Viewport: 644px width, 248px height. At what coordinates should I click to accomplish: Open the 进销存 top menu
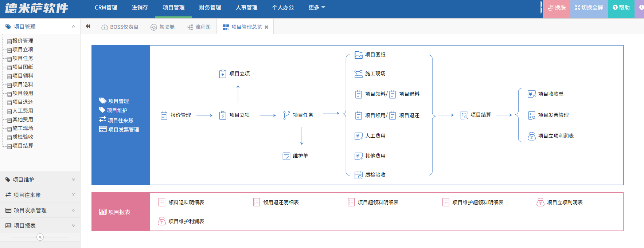(x=140, y=7)
